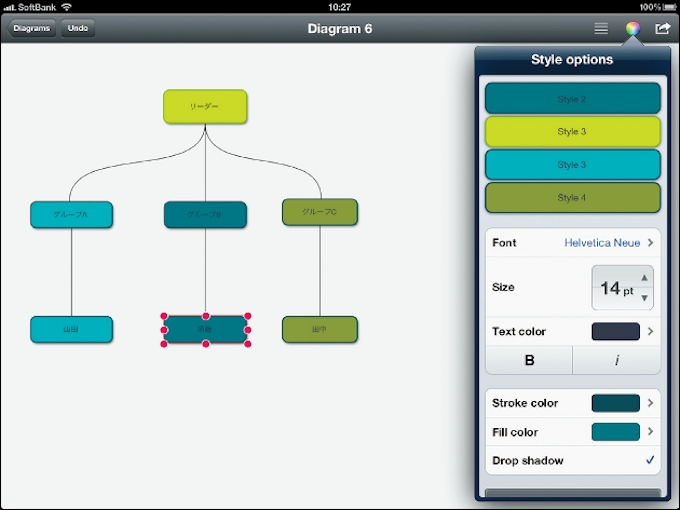Image resolution: width=680 pixels, height=510 pixels.
Task: Open the color wheel style options icon
Action: 632,29
